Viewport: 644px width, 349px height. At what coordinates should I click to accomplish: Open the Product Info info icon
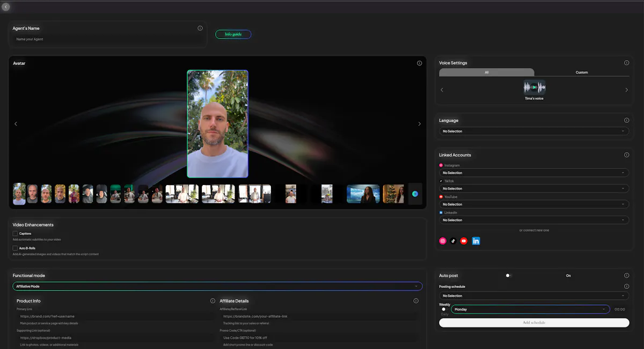point(213,301)
